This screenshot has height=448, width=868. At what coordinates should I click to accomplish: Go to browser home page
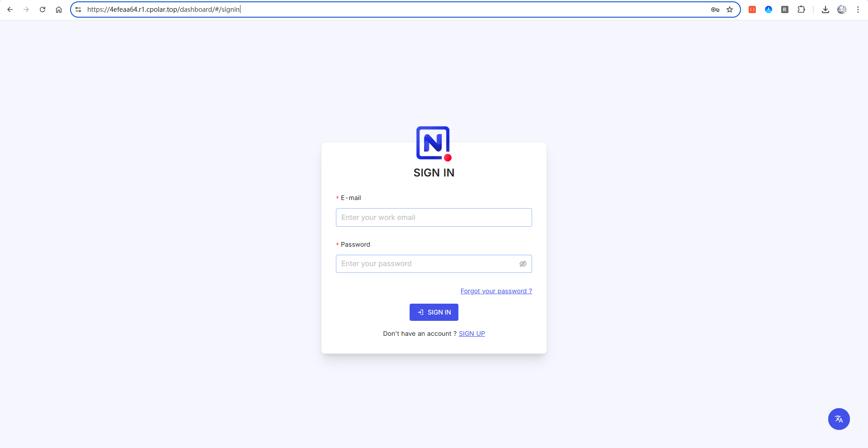59,10
